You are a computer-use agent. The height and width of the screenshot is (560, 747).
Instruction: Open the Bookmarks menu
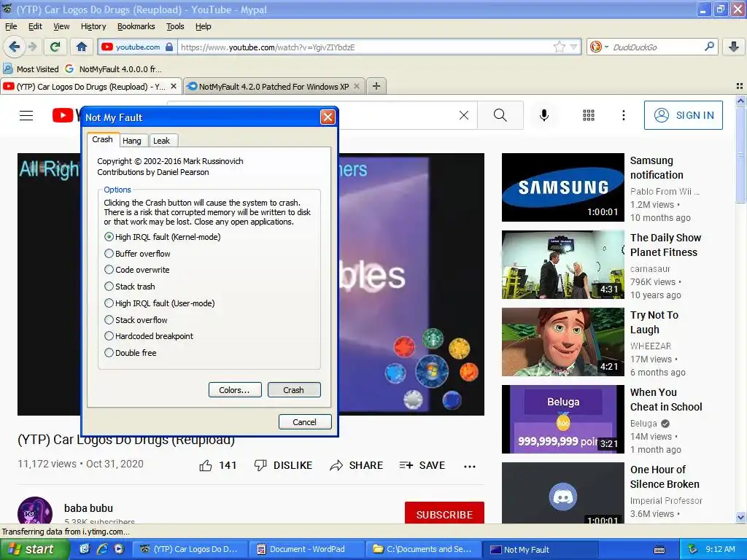tap(136, 26)
